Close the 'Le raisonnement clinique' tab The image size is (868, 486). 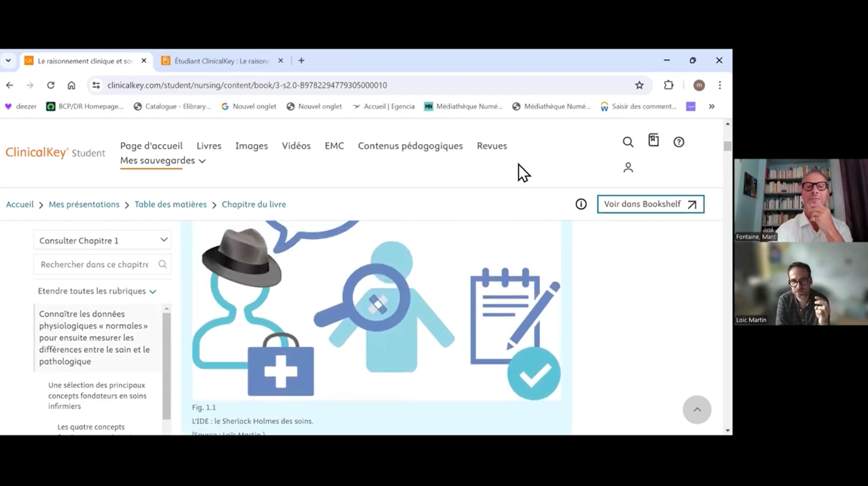[x=144, y=61]
